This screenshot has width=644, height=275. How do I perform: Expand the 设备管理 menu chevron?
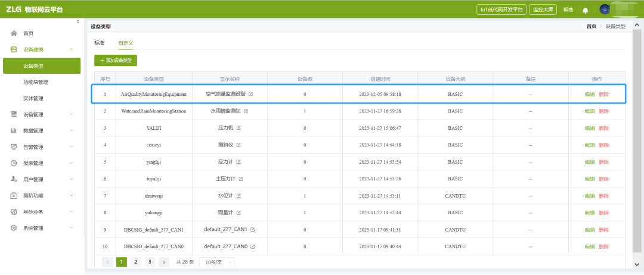[x=72, y=114]
